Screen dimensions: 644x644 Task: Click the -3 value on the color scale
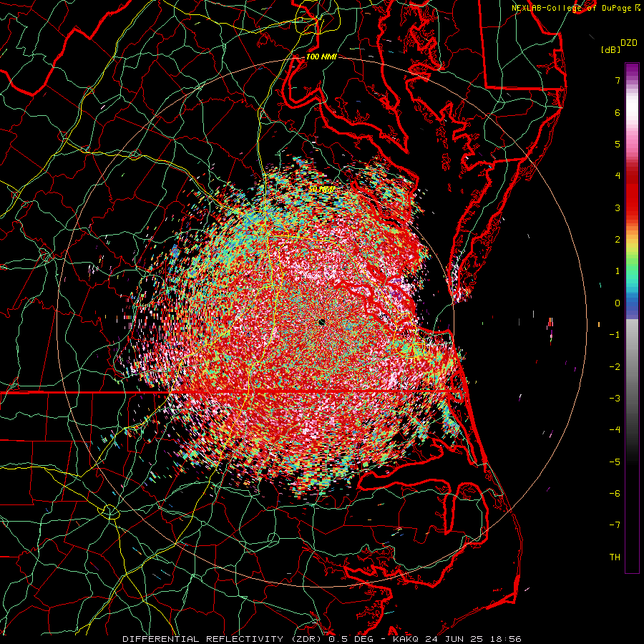click(615, 399)
